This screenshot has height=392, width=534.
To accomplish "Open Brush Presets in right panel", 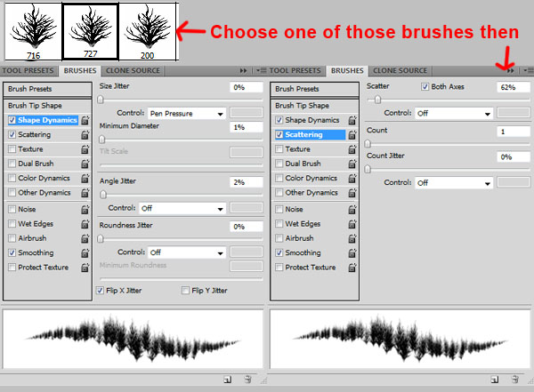I will coord(315,89).
